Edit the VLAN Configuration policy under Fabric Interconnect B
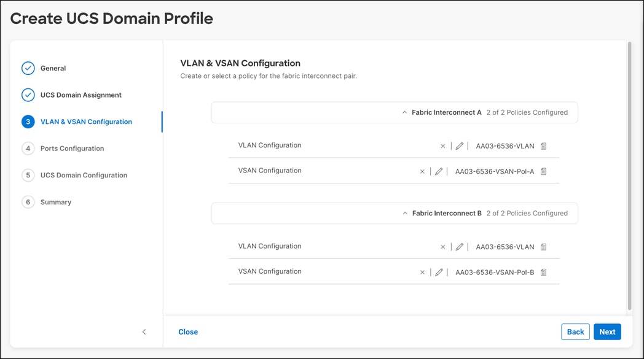 [x=460, y=247]
